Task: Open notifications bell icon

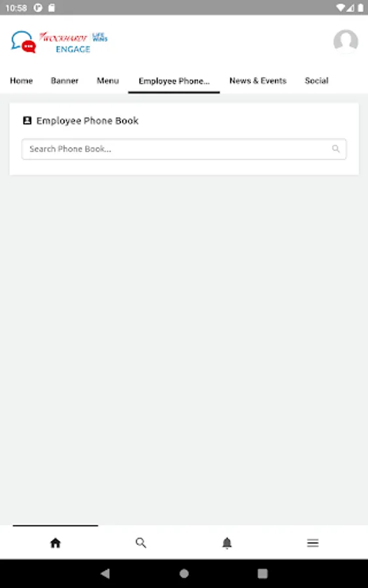Action: point(227,543)
